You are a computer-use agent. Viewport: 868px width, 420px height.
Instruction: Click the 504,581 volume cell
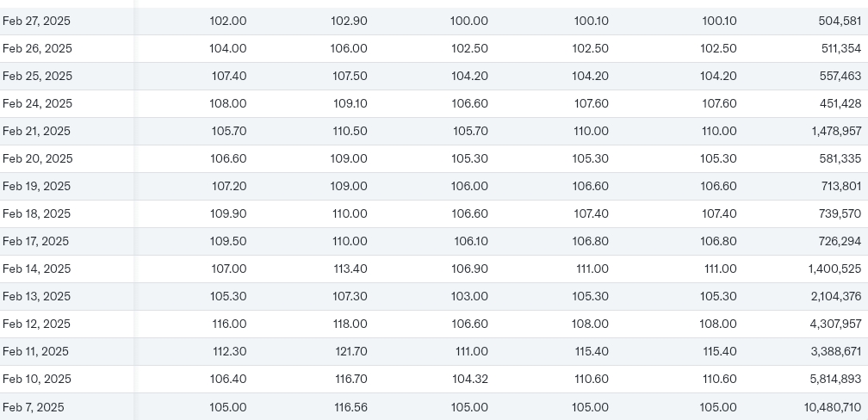click(839, 21)
